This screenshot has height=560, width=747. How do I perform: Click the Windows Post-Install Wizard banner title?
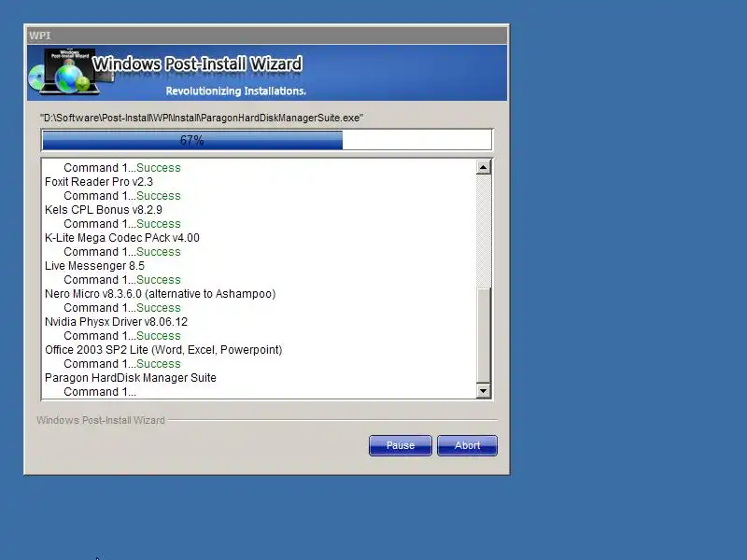click(197, 63)
